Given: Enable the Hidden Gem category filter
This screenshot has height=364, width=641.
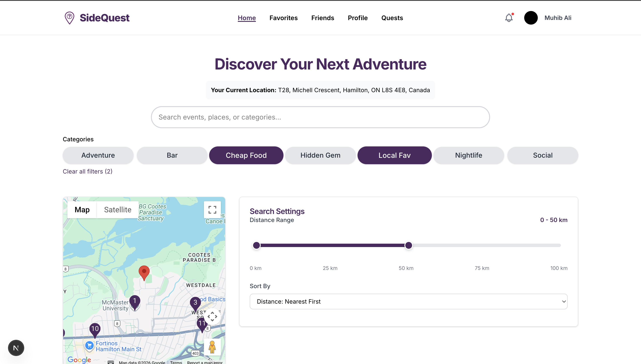Looking at the screenshot, I should click(x=320, y=155).
